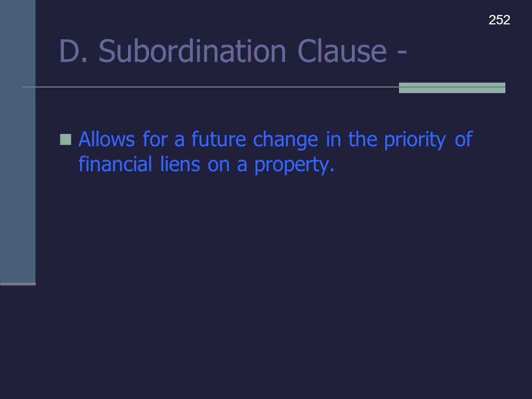Click the word liens on second line
Image resolution: width=532 pixels, height=399 pixels.
(180, 164)
